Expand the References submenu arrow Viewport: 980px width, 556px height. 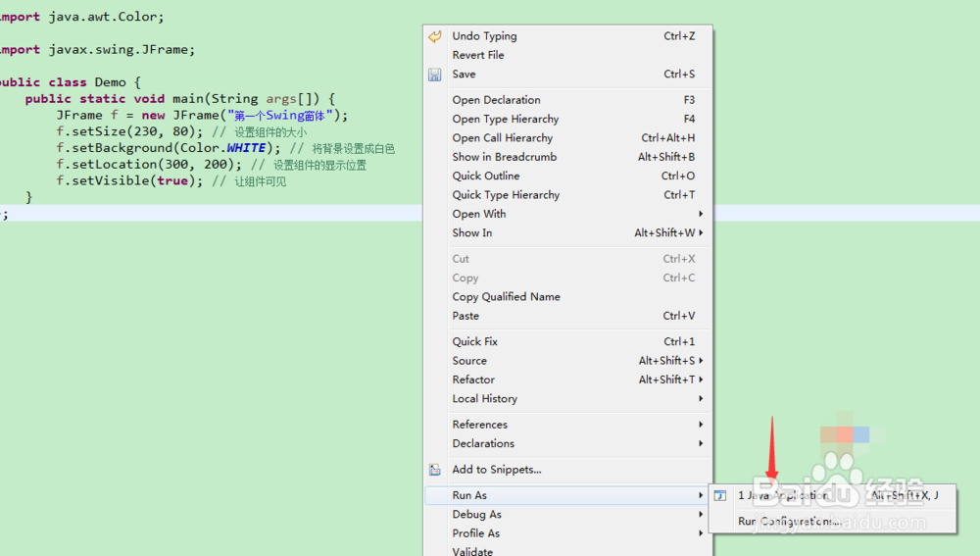pyautogui.click(x=701, y=425)
